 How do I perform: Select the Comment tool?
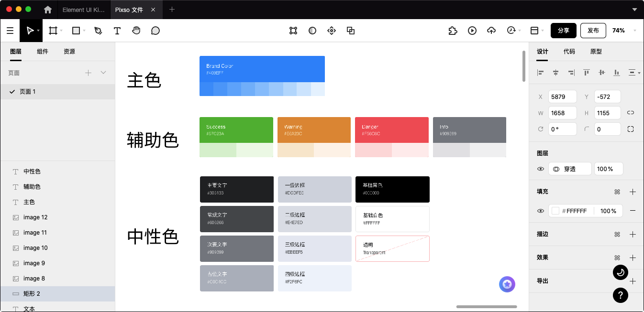pyautogui.click(x=155, y=31)
